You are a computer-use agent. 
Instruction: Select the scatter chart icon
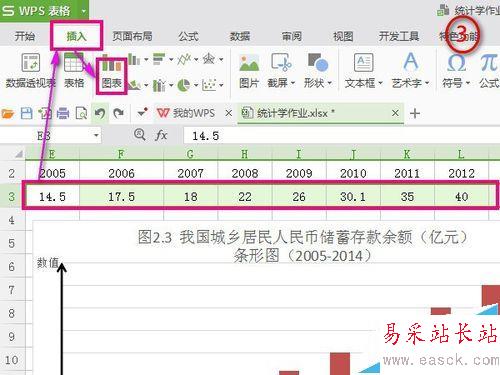click(x=209, y=85)
